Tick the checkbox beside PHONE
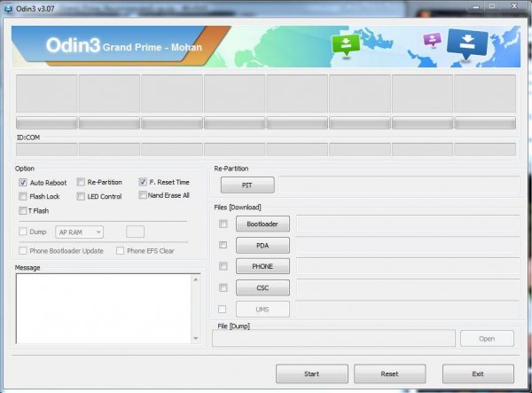532x393 pixels. coord(223,266)
